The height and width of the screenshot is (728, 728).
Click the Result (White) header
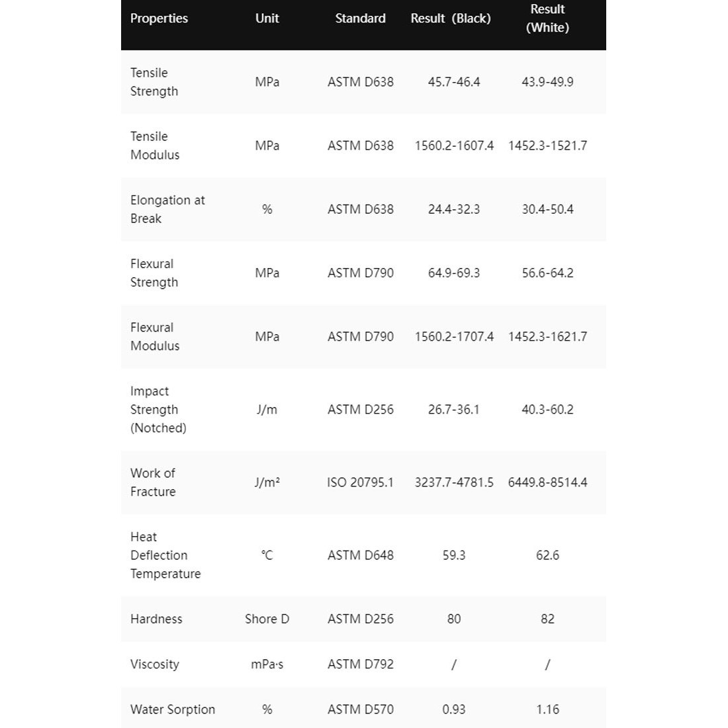[547, 19]
